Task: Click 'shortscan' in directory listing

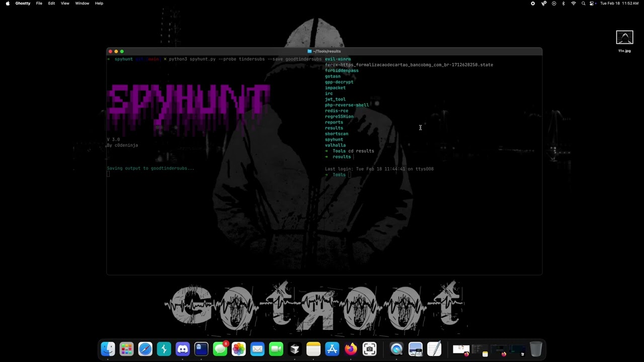Action: [x=337, y=134]
